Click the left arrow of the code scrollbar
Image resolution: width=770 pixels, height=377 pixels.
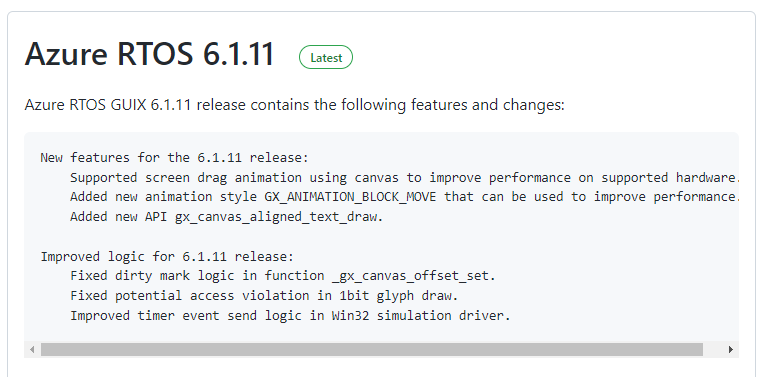click(32, 350)
